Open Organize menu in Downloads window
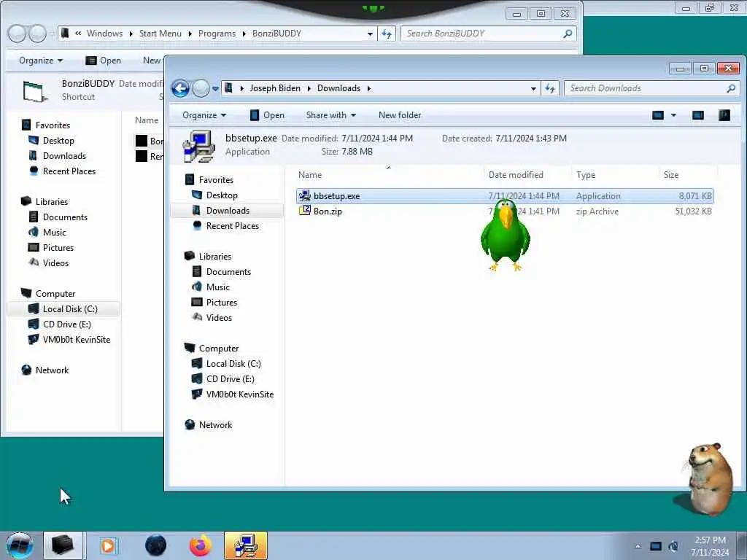The height and width of the screenshot is (560, 747). (204, 115)
